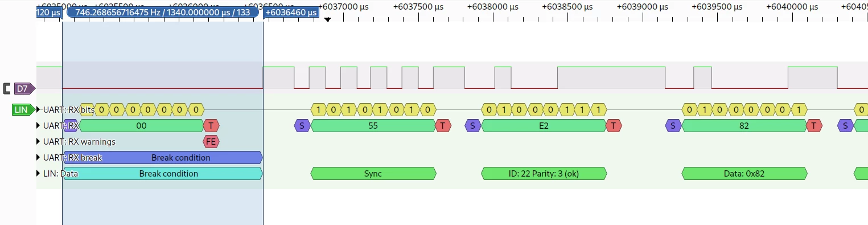The height and width of the screenshot is (225, 868).
Task: Click the S start bit before E2
Action: [473, 125]
